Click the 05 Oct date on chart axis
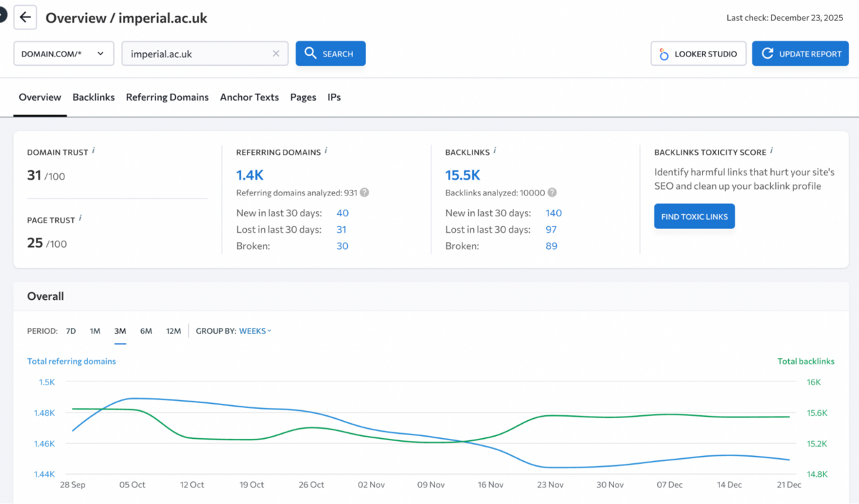 132,485
